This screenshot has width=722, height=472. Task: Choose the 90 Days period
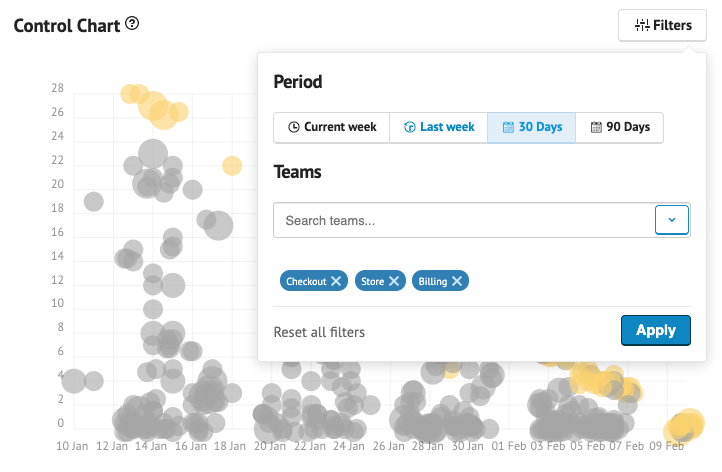click(619, 127)
